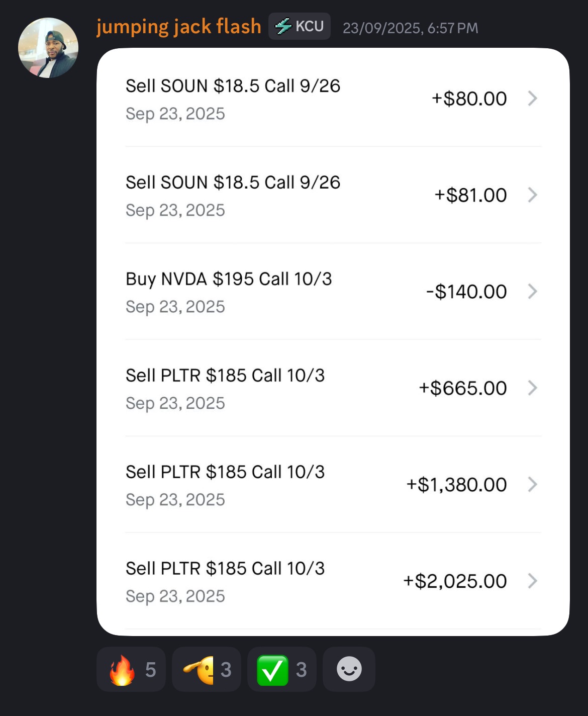588x716 pixels.
Task: Click the -$140.00 amount
Action: [466, 292]
